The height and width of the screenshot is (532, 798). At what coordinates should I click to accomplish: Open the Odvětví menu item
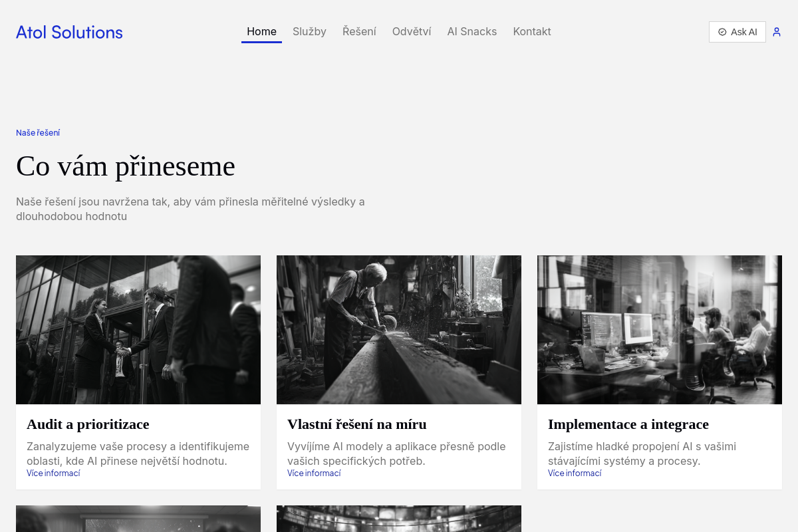coord(412,32)
